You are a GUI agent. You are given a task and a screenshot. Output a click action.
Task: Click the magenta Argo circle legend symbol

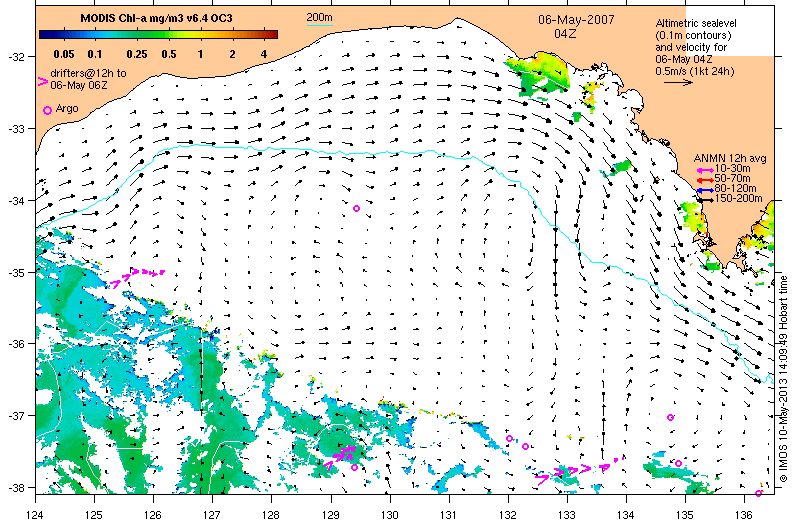(x=47, y=110)
